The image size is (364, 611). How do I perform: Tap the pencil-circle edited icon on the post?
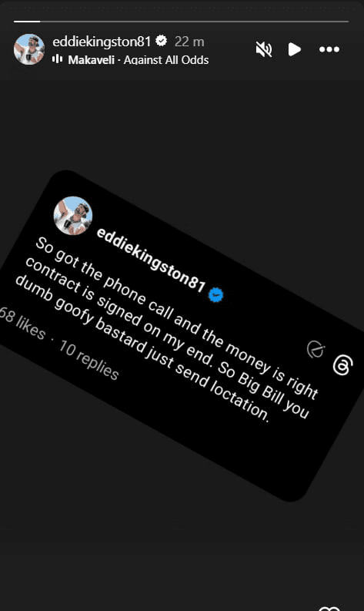tap(316, 349)
